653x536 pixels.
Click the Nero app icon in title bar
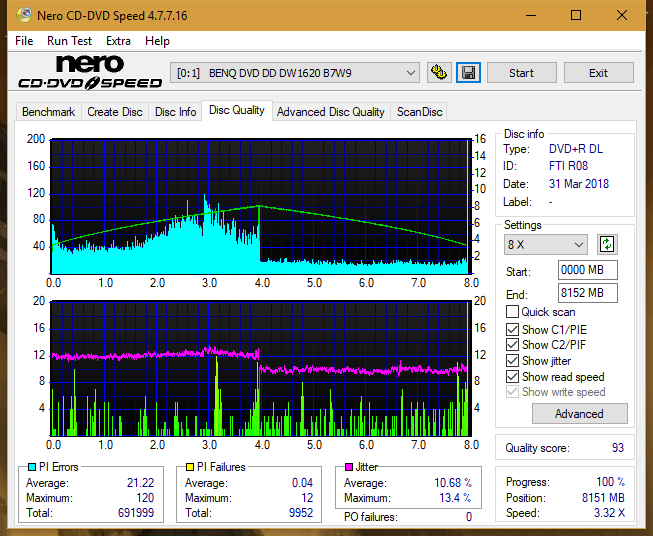pos(24,15)
